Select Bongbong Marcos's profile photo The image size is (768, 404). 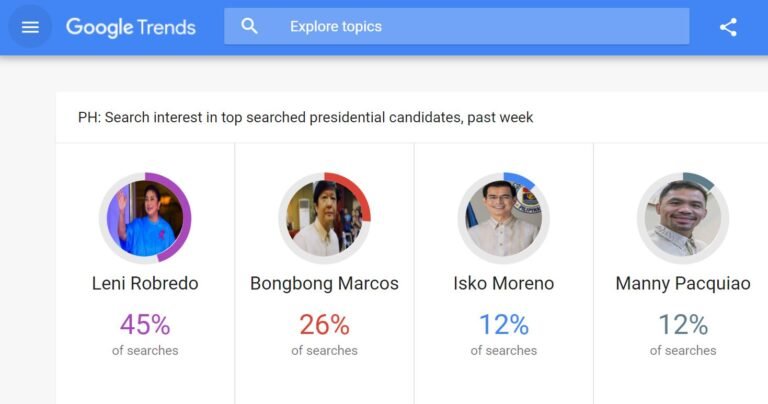click(324, 218)
